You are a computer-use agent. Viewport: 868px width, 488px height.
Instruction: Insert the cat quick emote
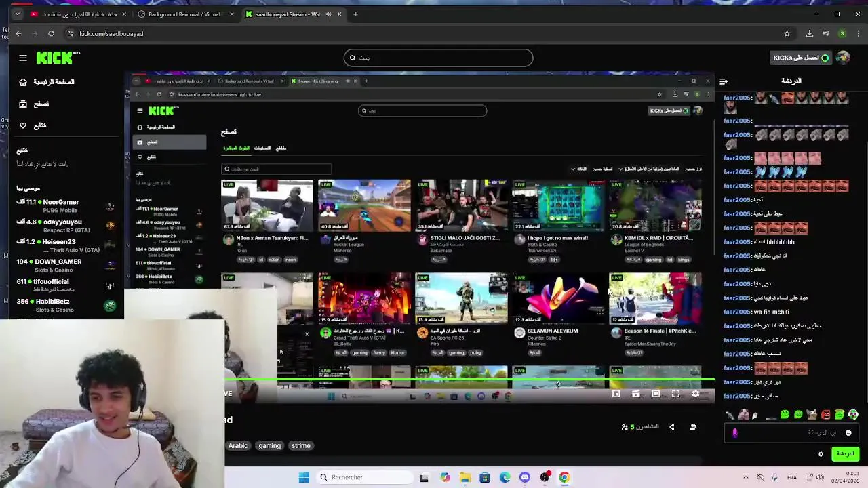812,415
